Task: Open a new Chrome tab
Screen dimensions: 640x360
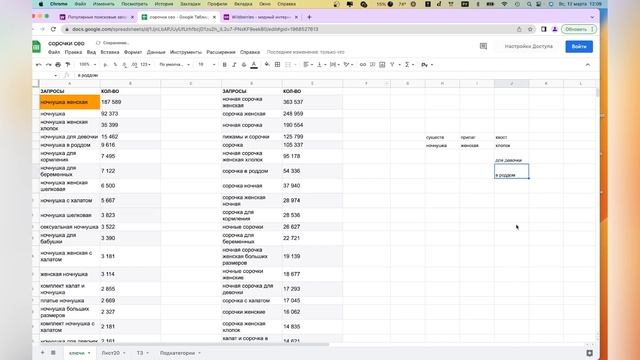Action: pos(309,17)
